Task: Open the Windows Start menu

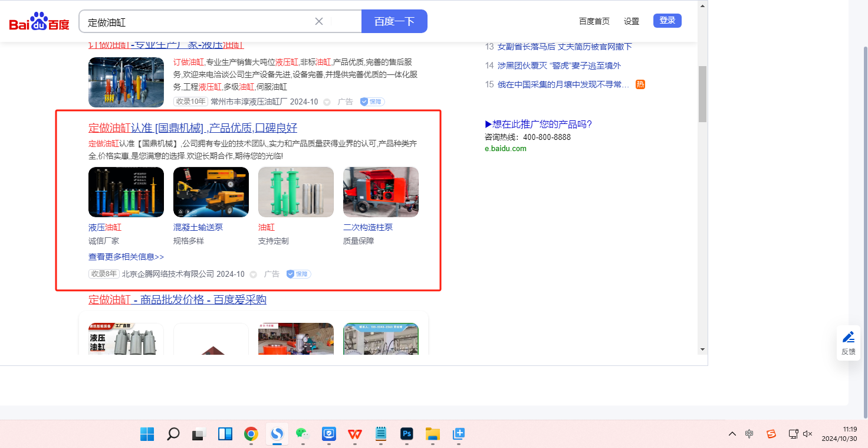Action: [147, 434]
